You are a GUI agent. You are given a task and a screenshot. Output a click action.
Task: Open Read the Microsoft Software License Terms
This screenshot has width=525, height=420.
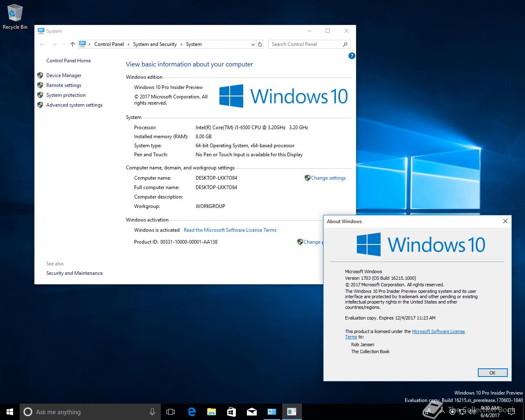click(x=230, y=230)
